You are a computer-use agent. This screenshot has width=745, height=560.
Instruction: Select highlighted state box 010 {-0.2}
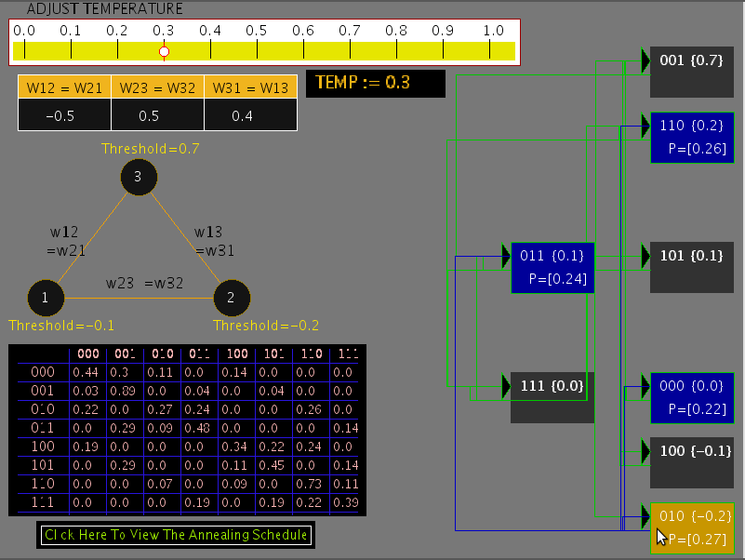coord(692,528)
